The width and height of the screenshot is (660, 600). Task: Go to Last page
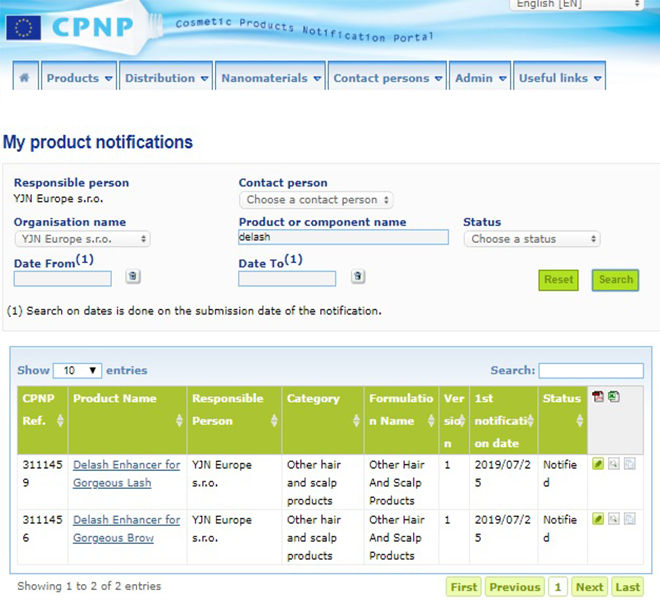[x=628, y=587]
